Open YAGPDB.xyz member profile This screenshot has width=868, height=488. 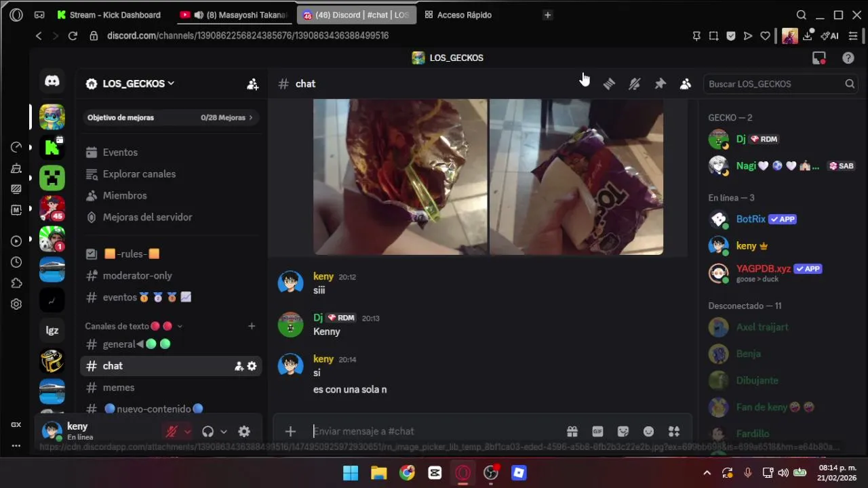[x=782, y=272]
